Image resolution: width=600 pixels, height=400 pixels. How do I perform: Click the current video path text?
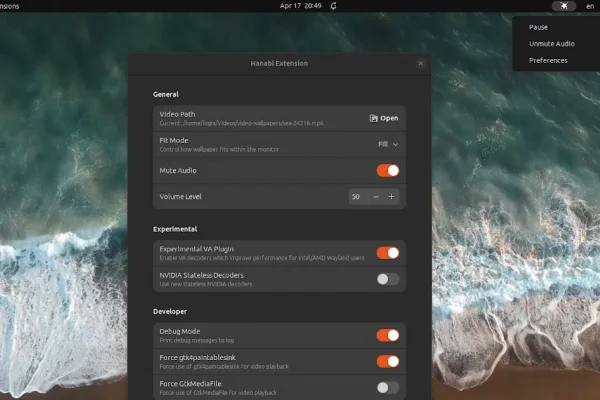coord(241,123)
